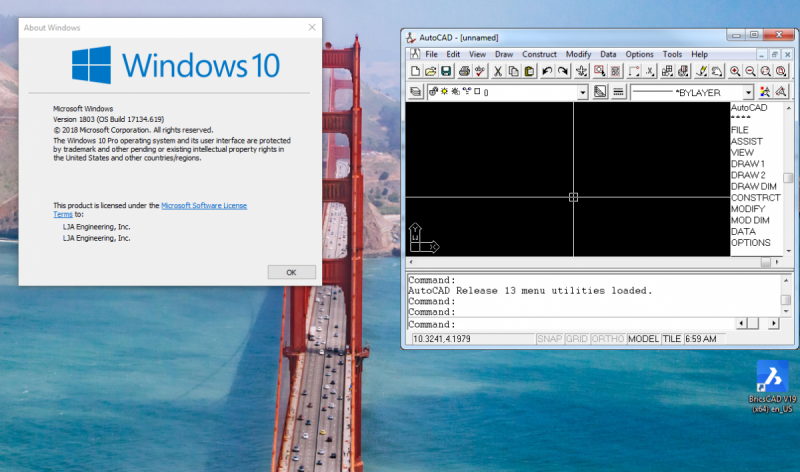Screen dimensions: 800x472
Task: Save drawing with the floppy disk icon
Action: [447, 71]
